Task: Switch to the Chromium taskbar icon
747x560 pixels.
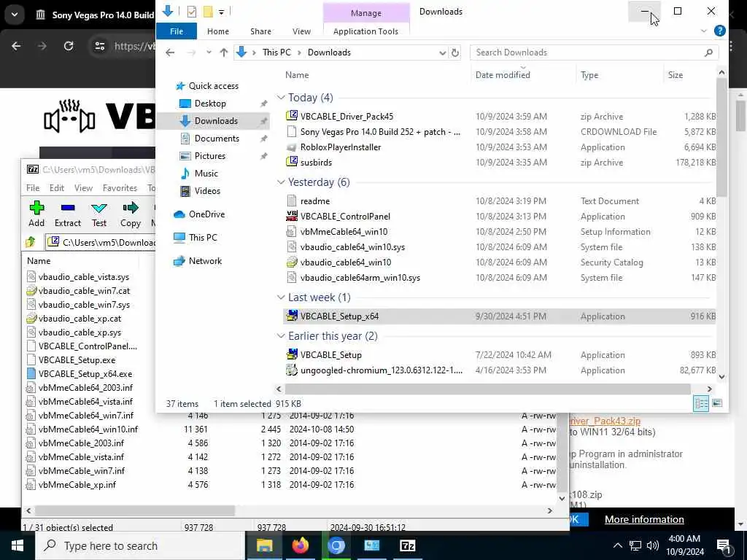Action: coord(336,545)
